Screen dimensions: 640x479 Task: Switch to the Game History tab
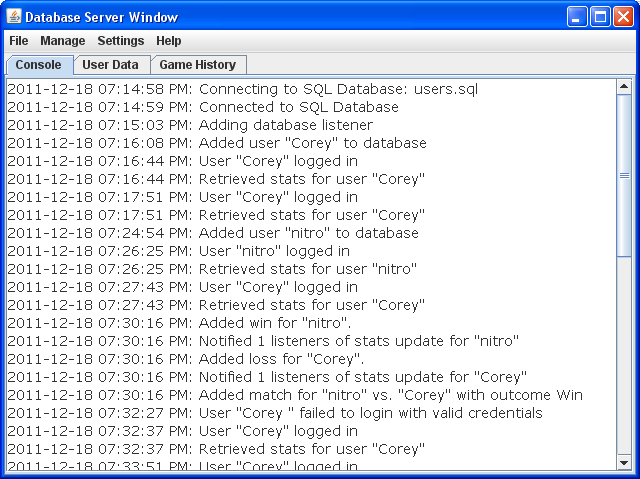(197, 65)
